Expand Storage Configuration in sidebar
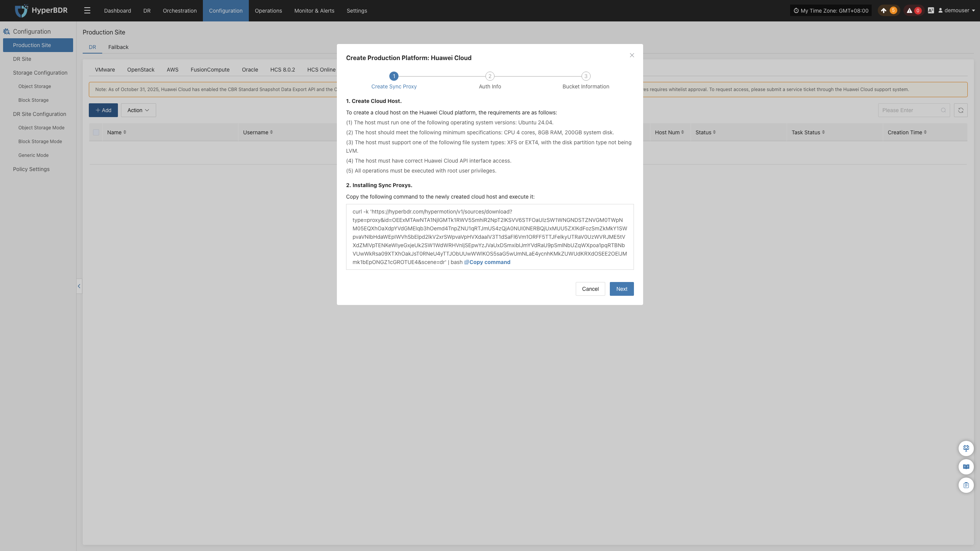Image resolution: width=980 pixels, height=551 pixels. pos(38,73)
